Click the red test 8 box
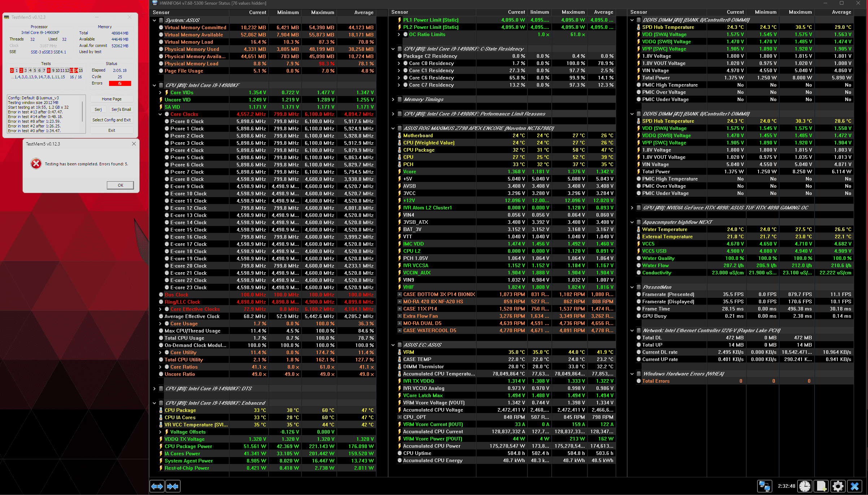This screenshot has height=495, width=868. click(48, 70)
